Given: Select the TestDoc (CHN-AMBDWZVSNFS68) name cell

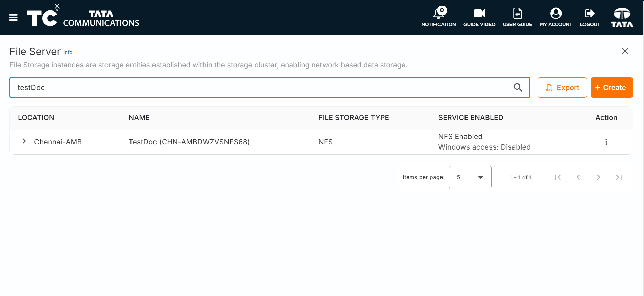Looking at the screenshot, I should (x=189, y=142).
